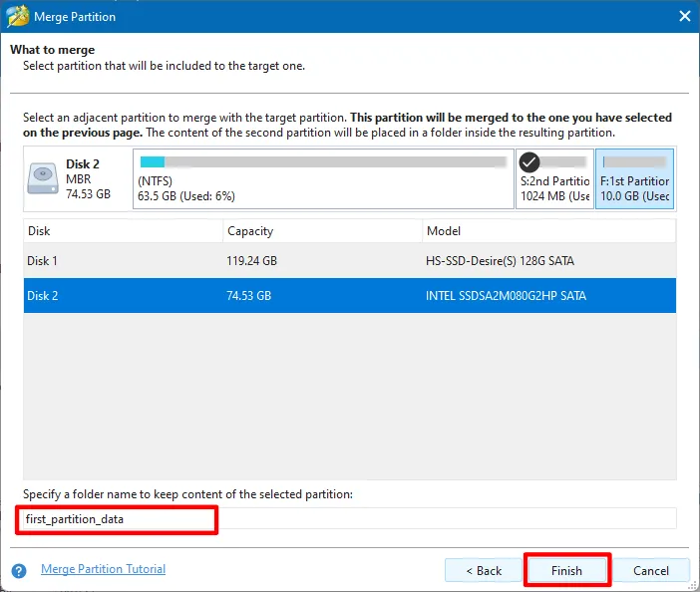This screenshot has width=700, height=592.
Task: Select the F:1st Partition 10.0 GB block
Action: pos(634,178)
